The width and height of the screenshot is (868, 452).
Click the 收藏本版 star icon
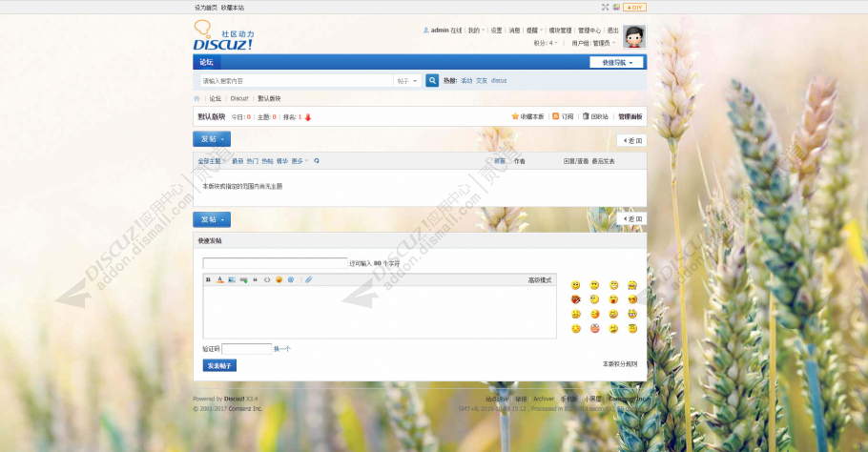pos(515,116)
